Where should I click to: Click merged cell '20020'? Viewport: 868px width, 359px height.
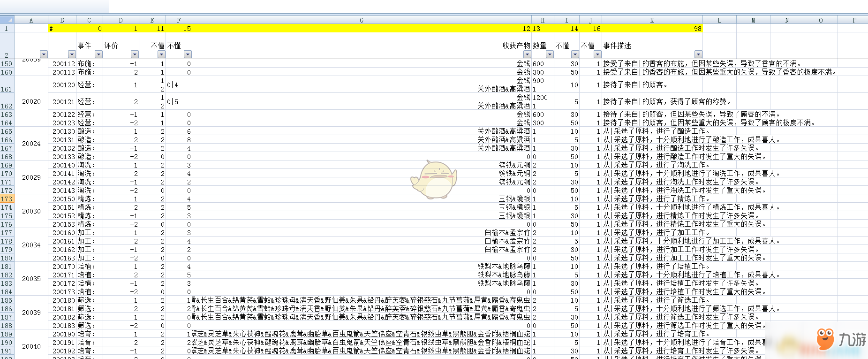tap(31, 101)
